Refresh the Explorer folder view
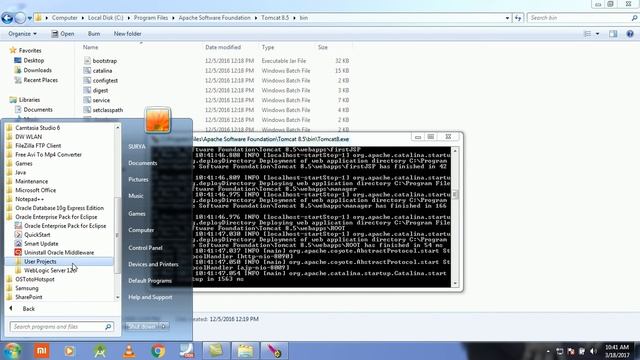 click(x=518, y=18)
